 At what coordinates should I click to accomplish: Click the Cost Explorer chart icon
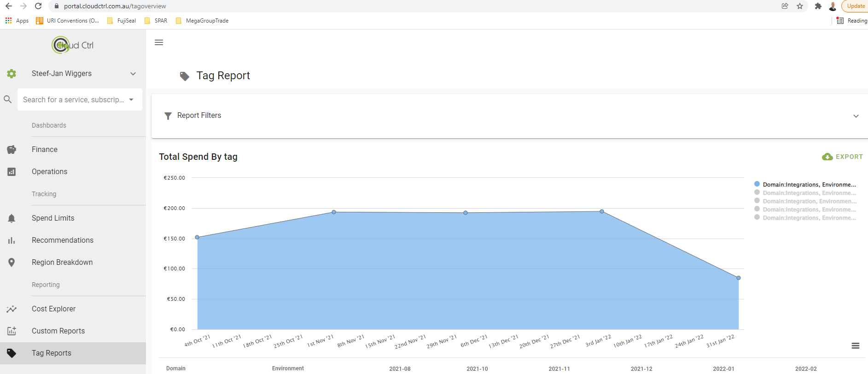click(x=12, y=309)
